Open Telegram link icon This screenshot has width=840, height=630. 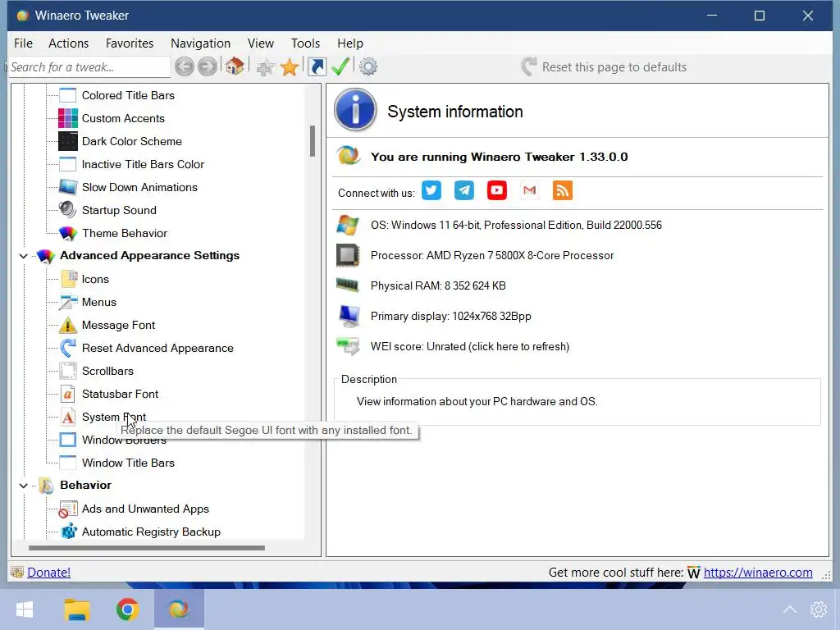[464, 190]
